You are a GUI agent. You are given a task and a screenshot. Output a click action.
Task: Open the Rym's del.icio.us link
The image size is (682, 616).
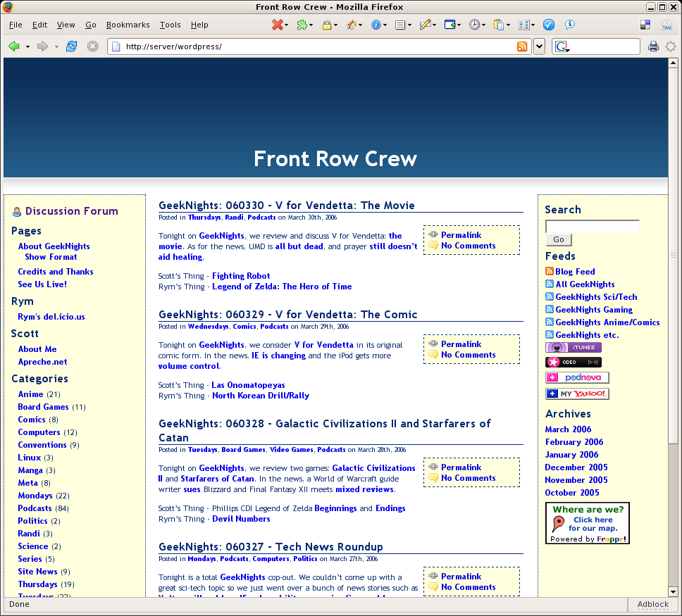(51, 317)
